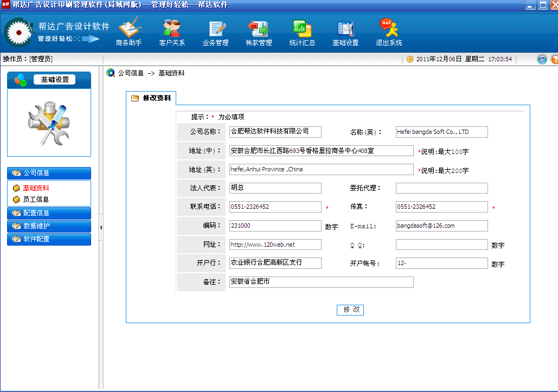Click into the 传真 field
This screenshot has height=392, width=558.
pos(441,207)
